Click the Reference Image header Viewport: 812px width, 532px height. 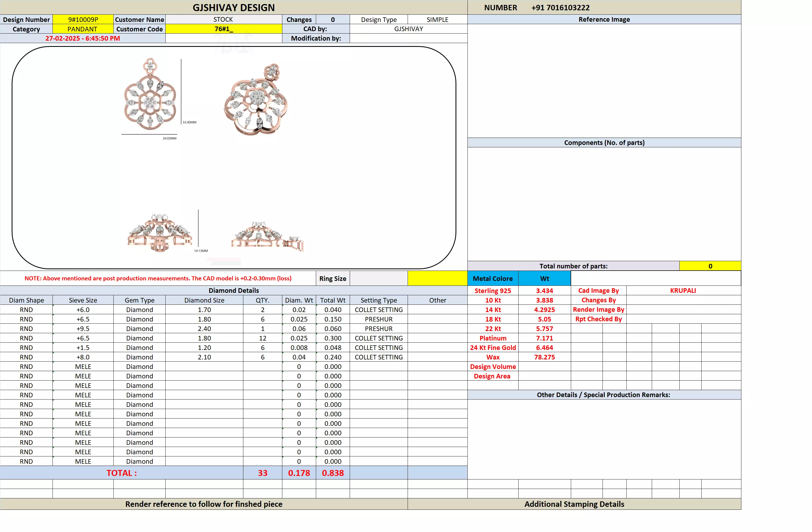[604, 20]
